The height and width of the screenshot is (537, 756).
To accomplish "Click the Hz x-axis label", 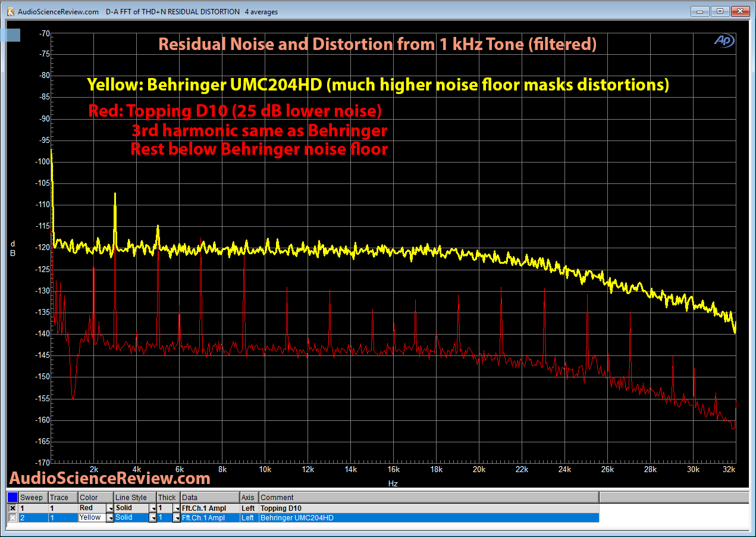I will pos(393,483).
